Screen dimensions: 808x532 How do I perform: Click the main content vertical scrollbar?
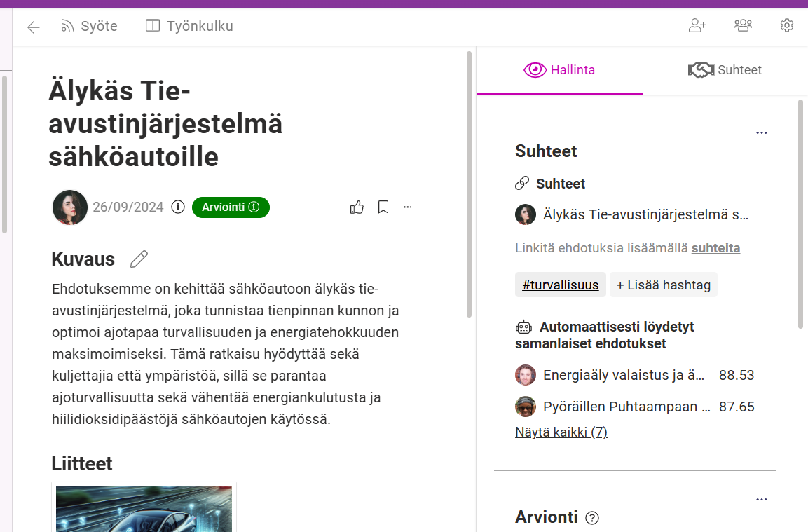[469, 184]
